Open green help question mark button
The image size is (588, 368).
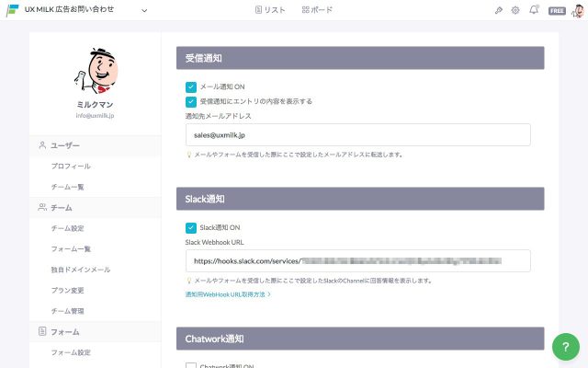click(x=565, y=347)
